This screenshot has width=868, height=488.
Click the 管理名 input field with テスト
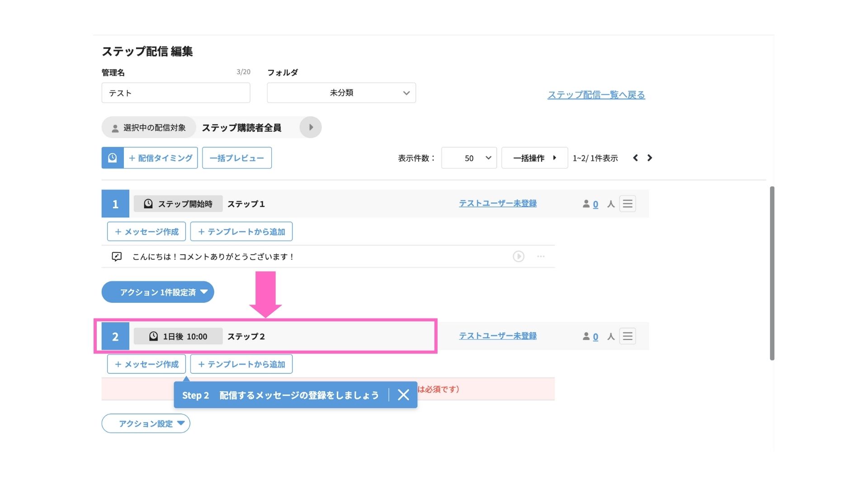click(x=176, y=93)
